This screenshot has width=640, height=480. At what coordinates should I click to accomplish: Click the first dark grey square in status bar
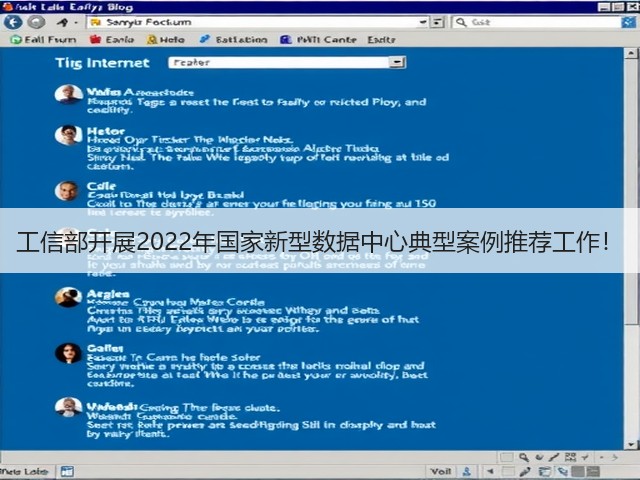(x=578, y=471)
